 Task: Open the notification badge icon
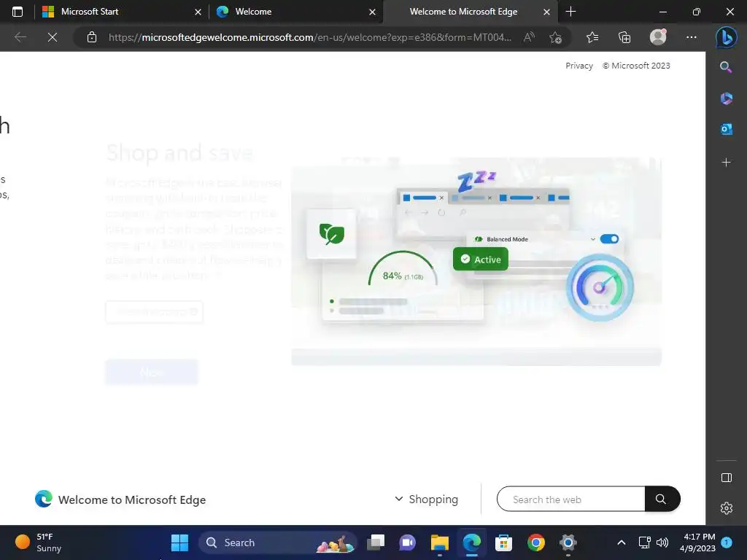(727, 542)
